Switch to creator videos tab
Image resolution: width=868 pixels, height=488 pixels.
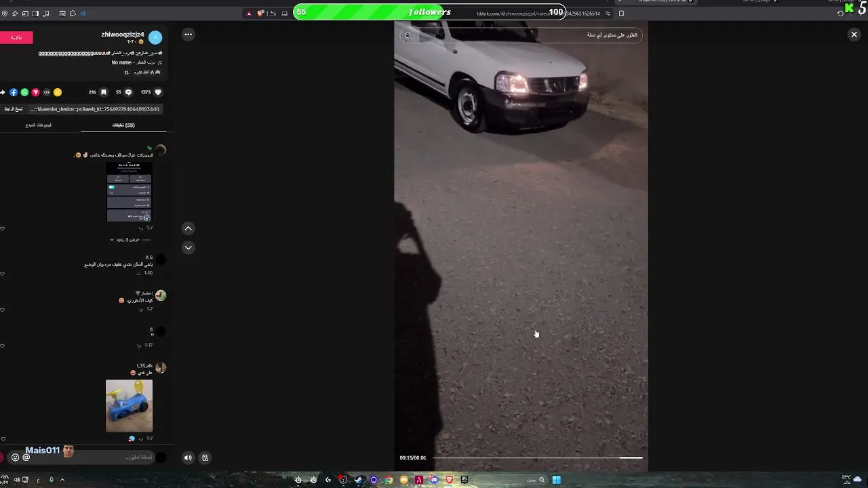39,125
